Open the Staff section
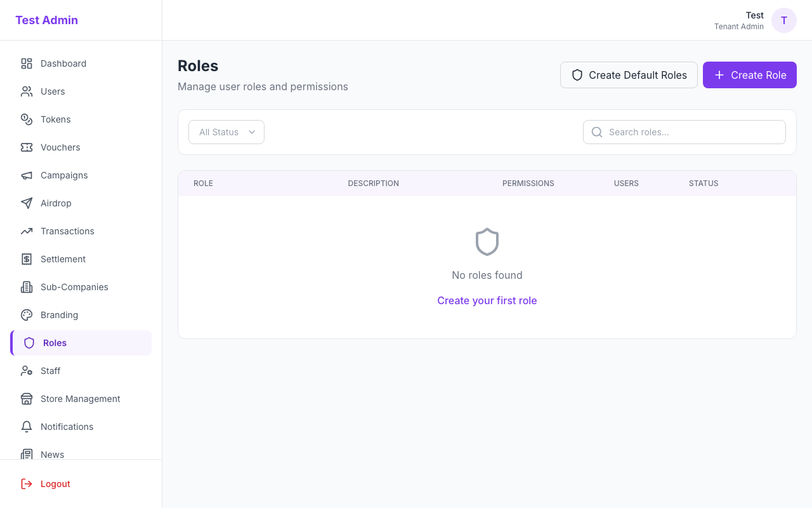The image size is (812, 508). [51, 371]
